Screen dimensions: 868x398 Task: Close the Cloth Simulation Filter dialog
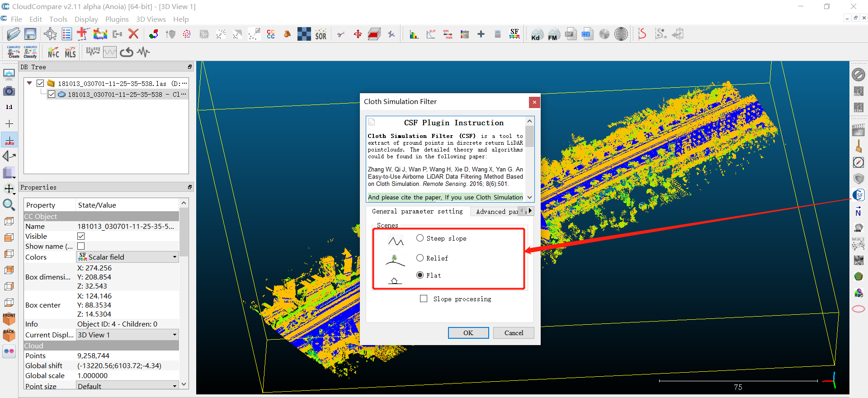pos(534,102)
